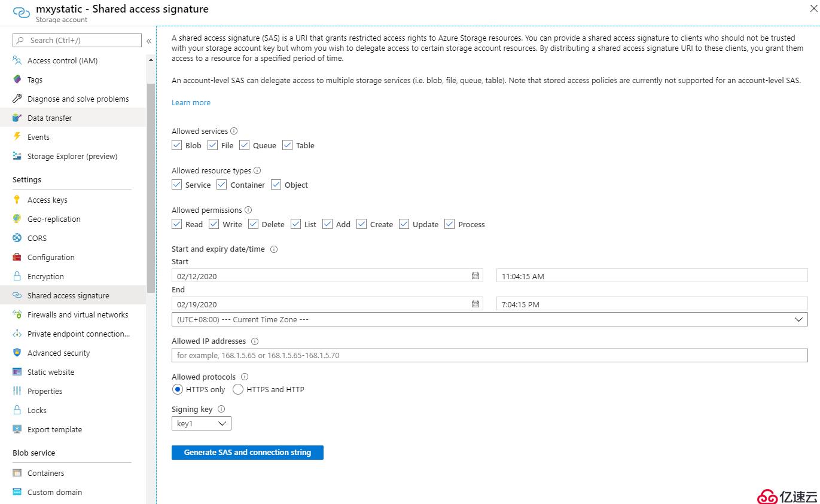Open the Signing key key1 dropdown
Screen dimensions: 820x504
(x=201, y=423)
